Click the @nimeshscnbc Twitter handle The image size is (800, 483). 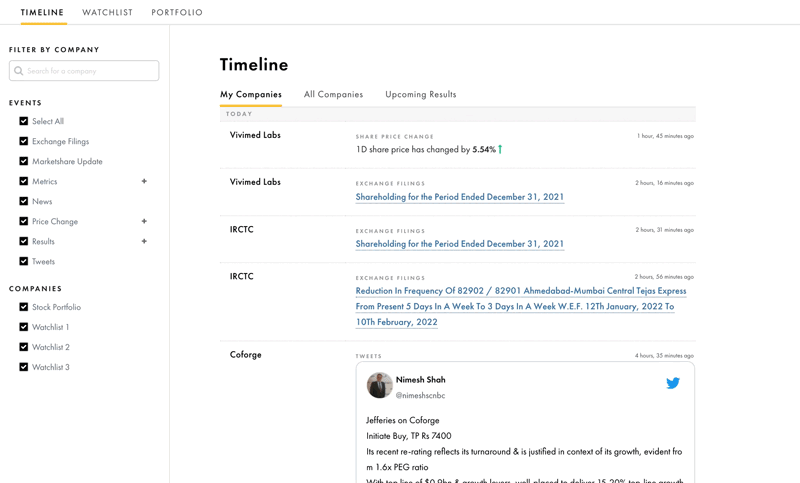click(x=420, y=395)
